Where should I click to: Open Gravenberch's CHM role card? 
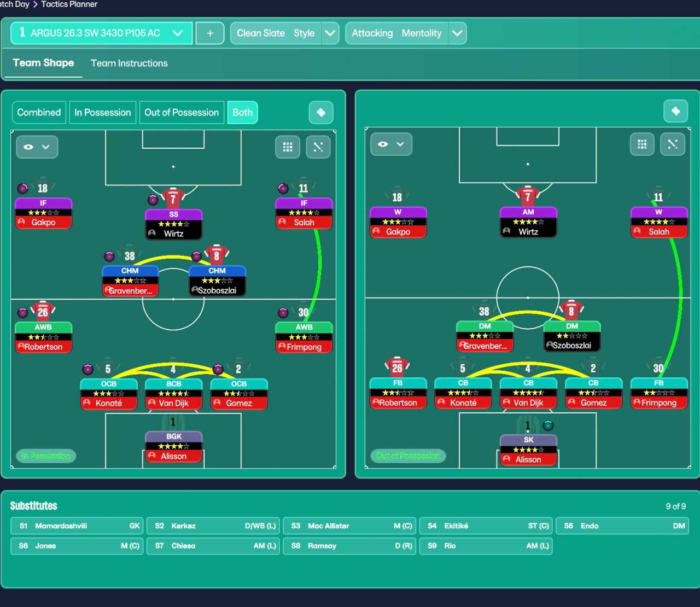(x=130, y=281)
